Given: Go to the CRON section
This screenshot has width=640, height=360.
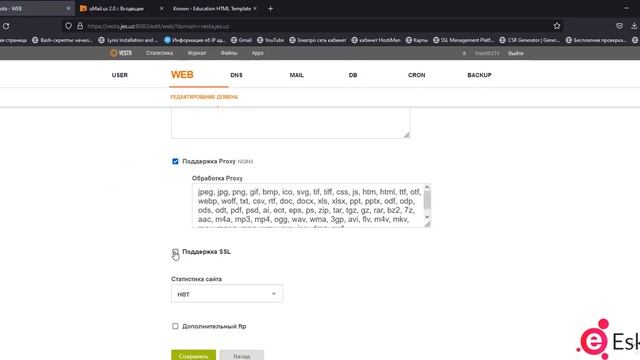Looking at the screenshot, I should click(x=416, y=75).
